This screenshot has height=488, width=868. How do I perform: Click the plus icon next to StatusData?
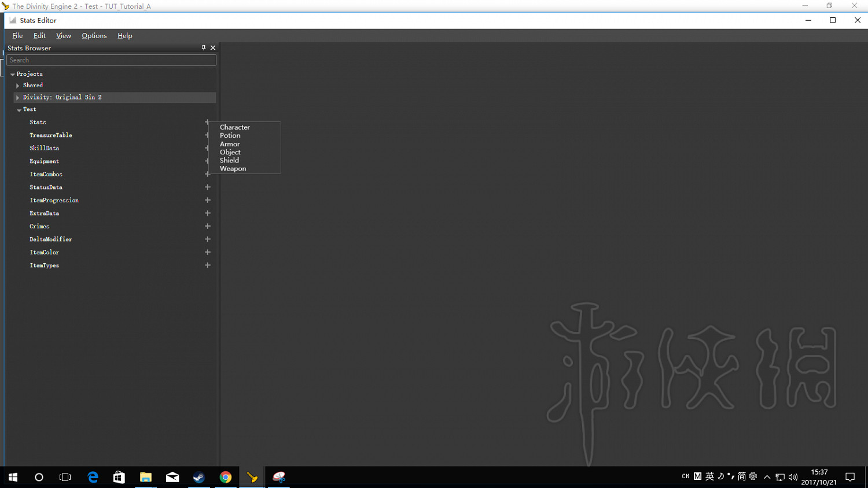click(208, 187)
